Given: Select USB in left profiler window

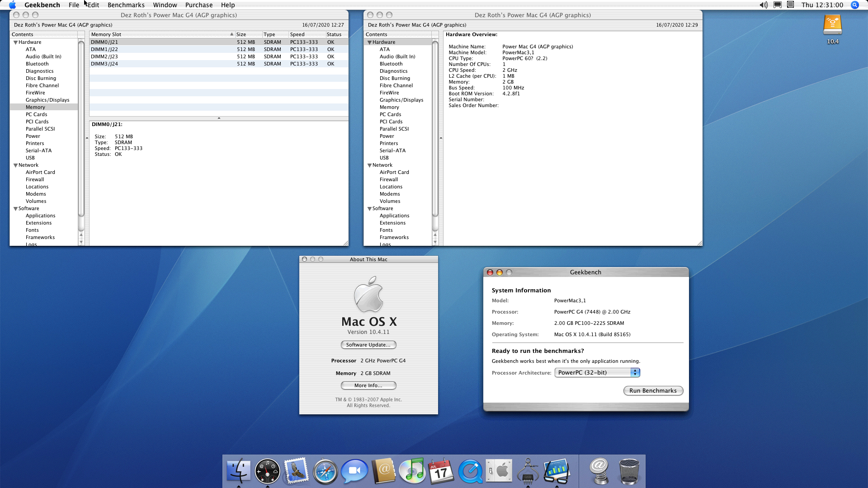Looking at the screenshot, I should (30, 158).
